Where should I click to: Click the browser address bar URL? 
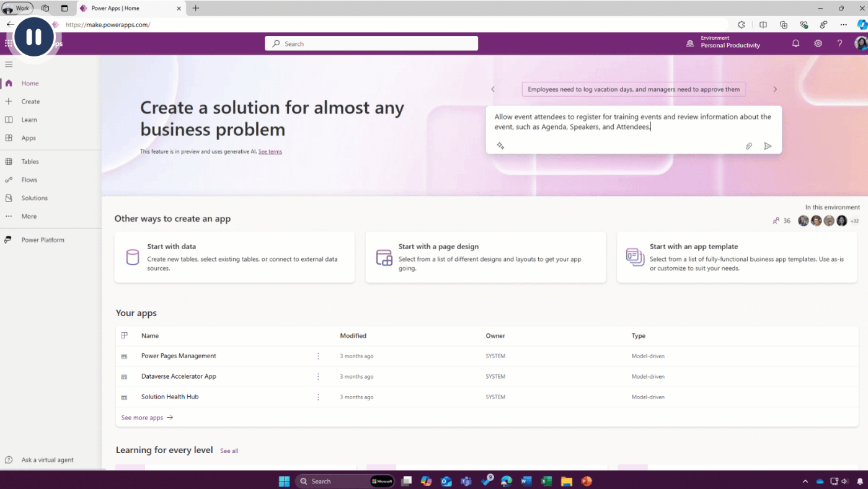108,25
